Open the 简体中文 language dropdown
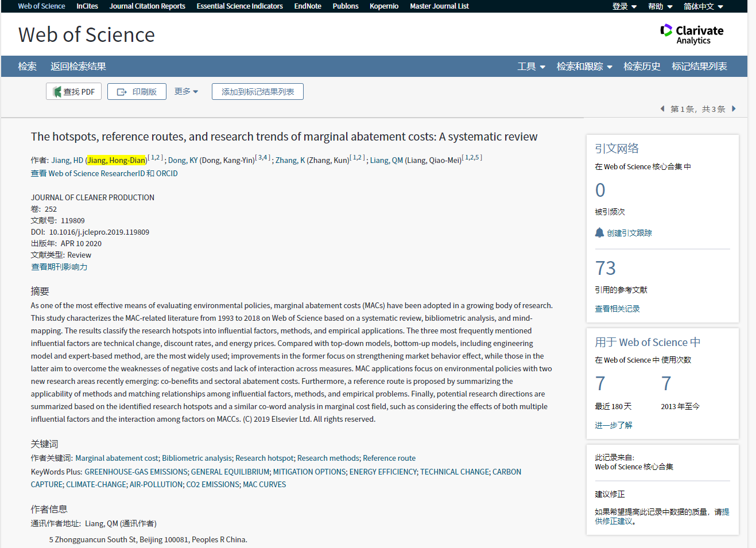756x548 pixels. [x=703, y=6]
